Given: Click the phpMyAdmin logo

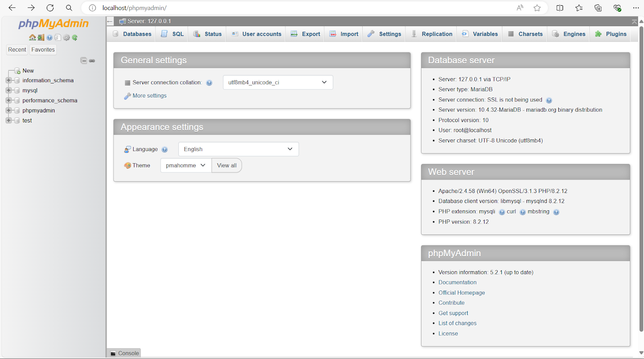Looking at the screenshot, I should point(53,24).
